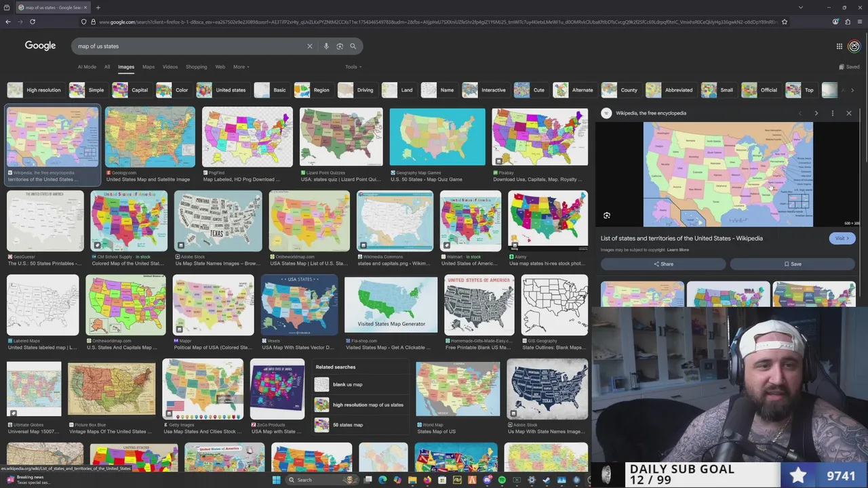
Task: Switch to the Videos tab
Action: click(x=170, y=67)
